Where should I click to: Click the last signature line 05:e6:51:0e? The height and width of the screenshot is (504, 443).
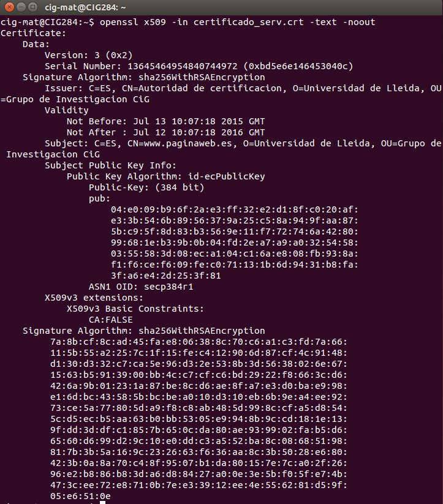click(x=80, y=497)
